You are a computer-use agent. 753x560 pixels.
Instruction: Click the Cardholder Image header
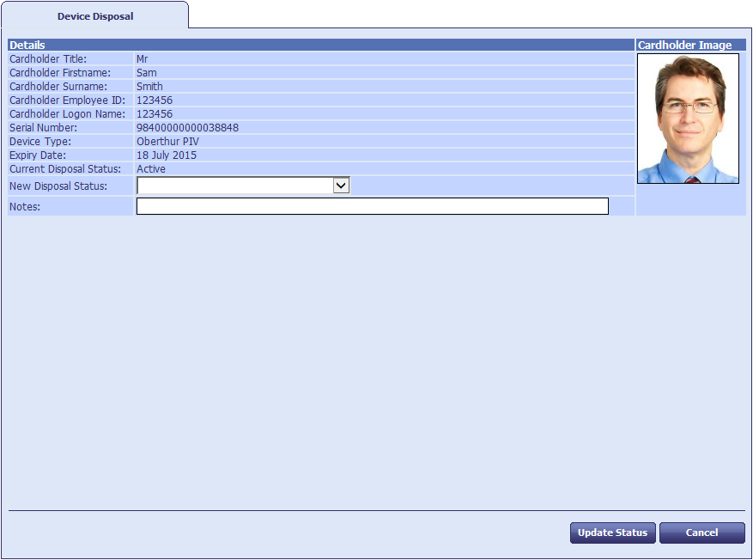[684, 45]
